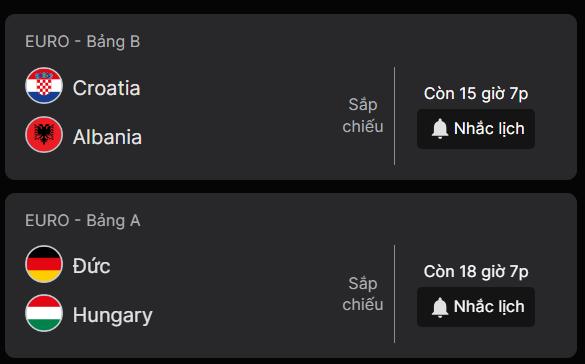Open the Đức vs Hungary match card
585x364 pixels.
click(291, 275)
